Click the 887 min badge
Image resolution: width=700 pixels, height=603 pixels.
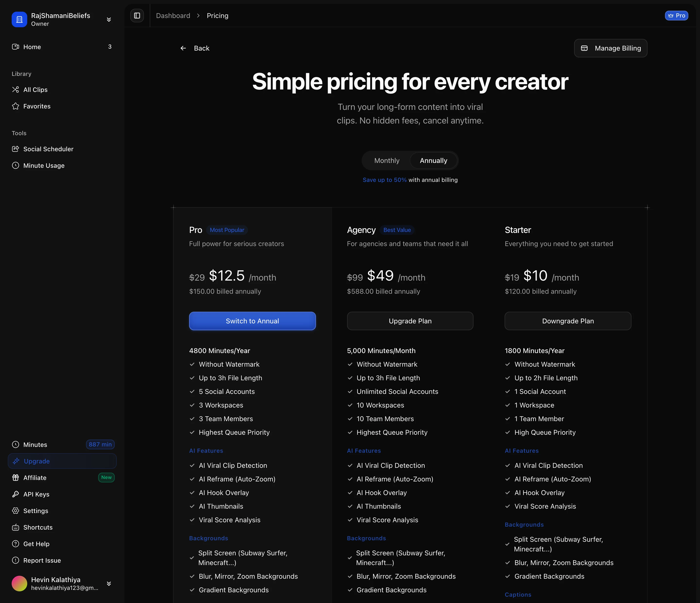[x=100, y=444]
